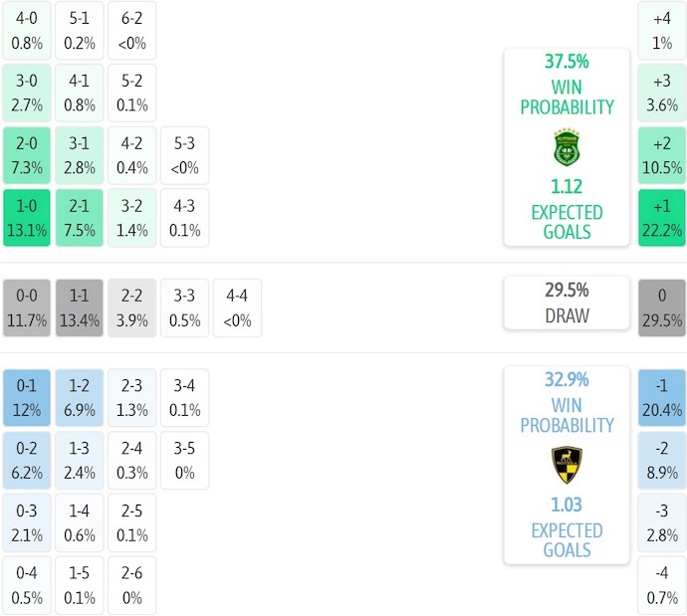
Task: Click the 29.5% Draw card
Action: (x=567, y=303)
